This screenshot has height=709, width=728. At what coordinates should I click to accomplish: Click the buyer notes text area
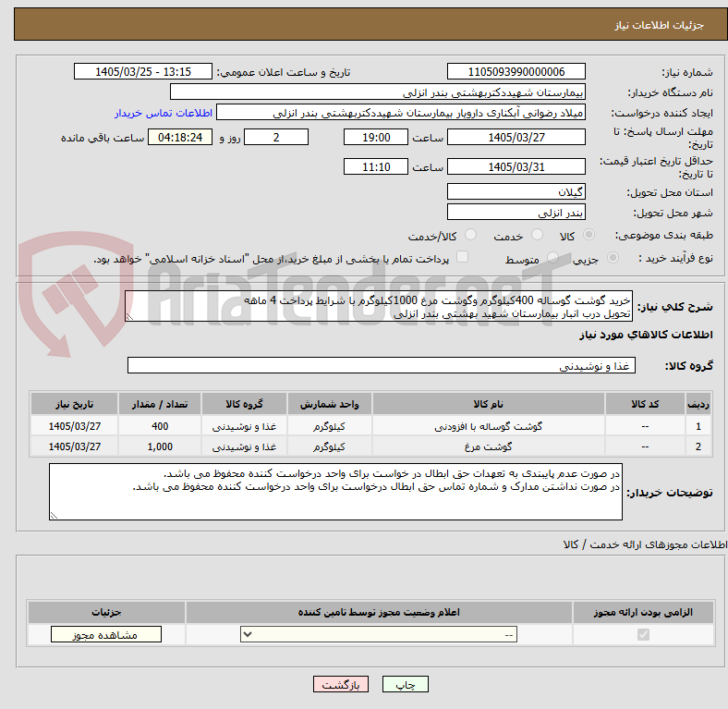click(x=335, y=492)
